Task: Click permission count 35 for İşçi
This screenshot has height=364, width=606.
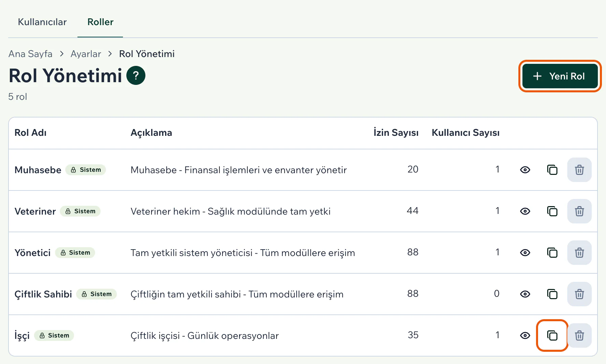Action: click(413, 335)
